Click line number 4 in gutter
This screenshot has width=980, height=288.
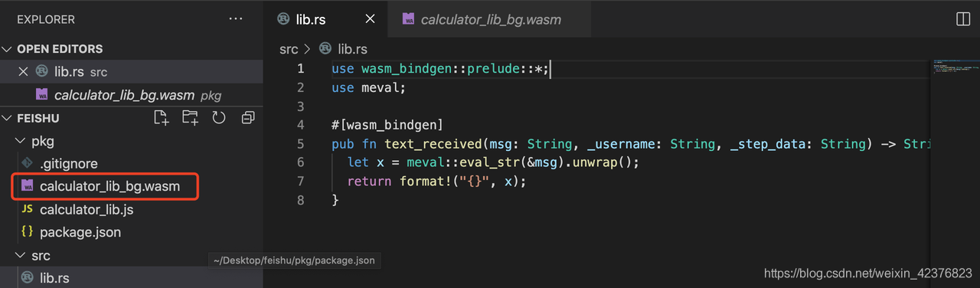301,125
